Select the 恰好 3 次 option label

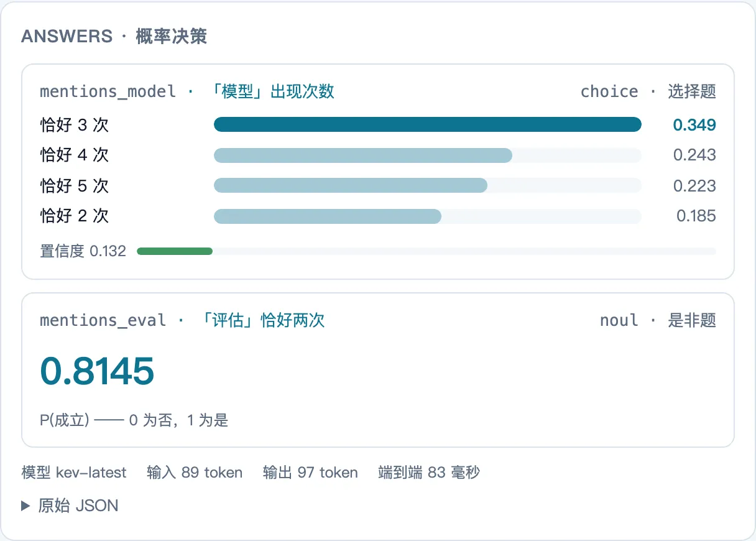(75, 124)
